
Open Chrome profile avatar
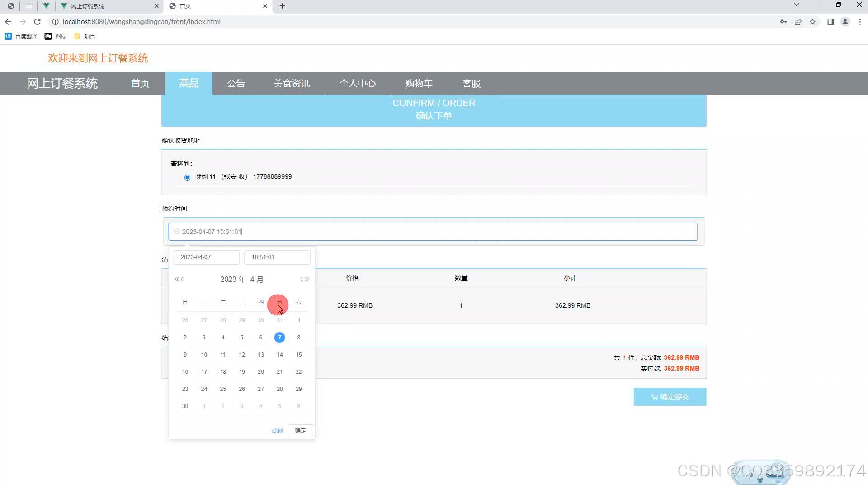[845, 22]
